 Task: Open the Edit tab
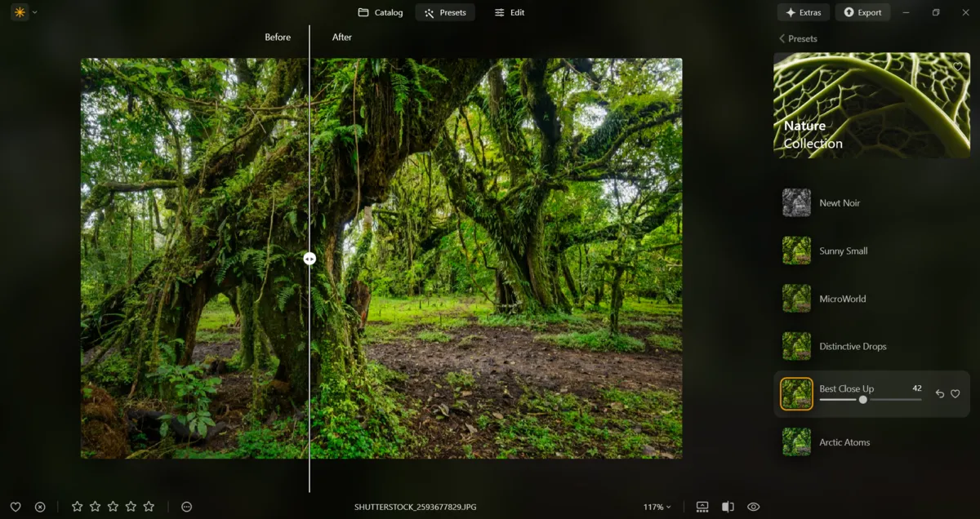(x=509, y=12)
